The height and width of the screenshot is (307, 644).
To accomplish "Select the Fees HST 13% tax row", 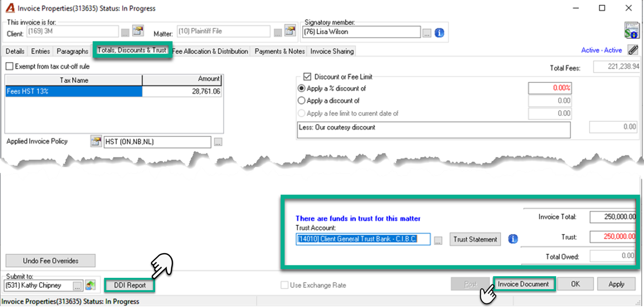I will (114, 91).
